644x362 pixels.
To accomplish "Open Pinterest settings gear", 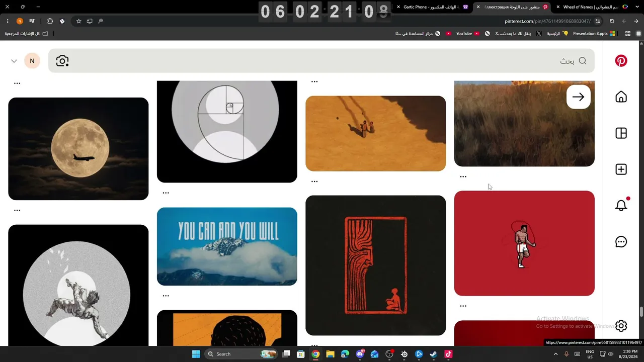I will (621, 326).
